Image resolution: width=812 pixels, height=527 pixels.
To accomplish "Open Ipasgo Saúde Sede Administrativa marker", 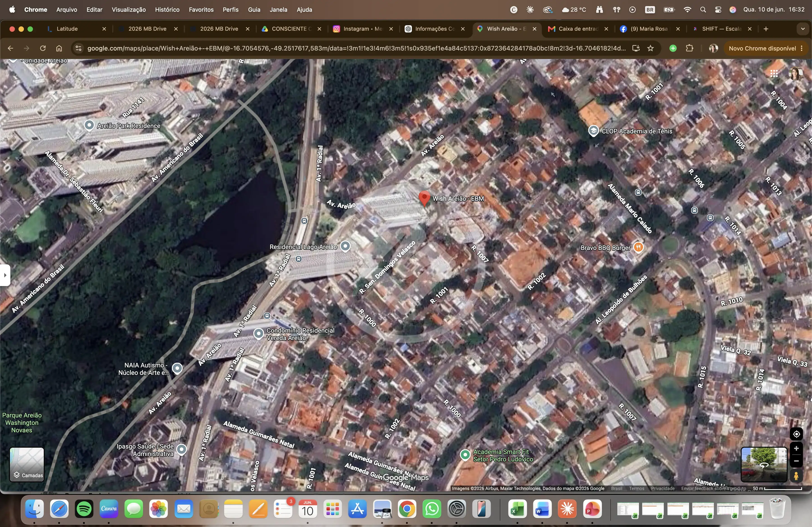I will click(182, 449).
